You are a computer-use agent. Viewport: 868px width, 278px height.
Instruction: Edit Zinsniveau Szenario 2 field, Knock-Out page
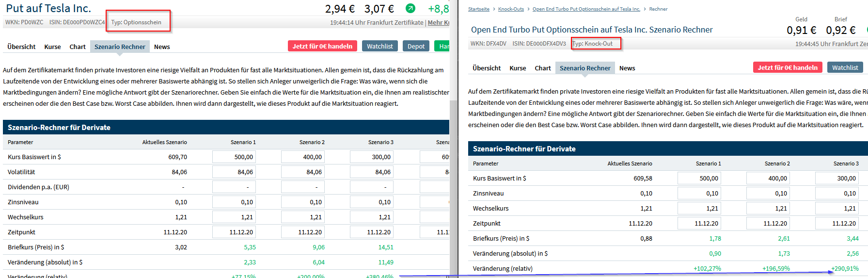768,193
